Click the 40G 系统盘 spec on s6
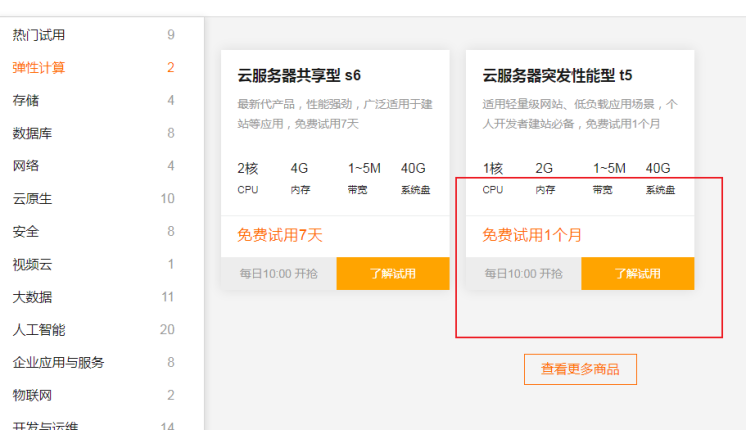 [415, 178]
